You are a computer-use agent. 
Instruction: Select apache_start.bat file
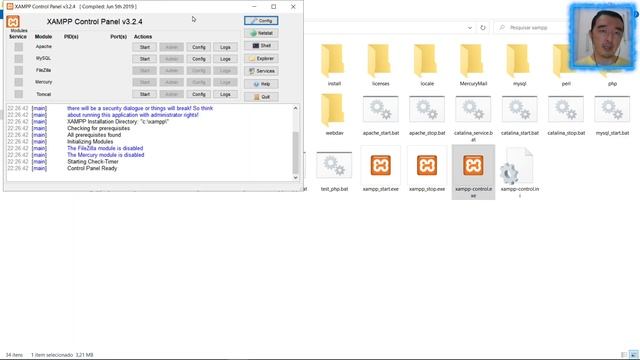(380, 116)
